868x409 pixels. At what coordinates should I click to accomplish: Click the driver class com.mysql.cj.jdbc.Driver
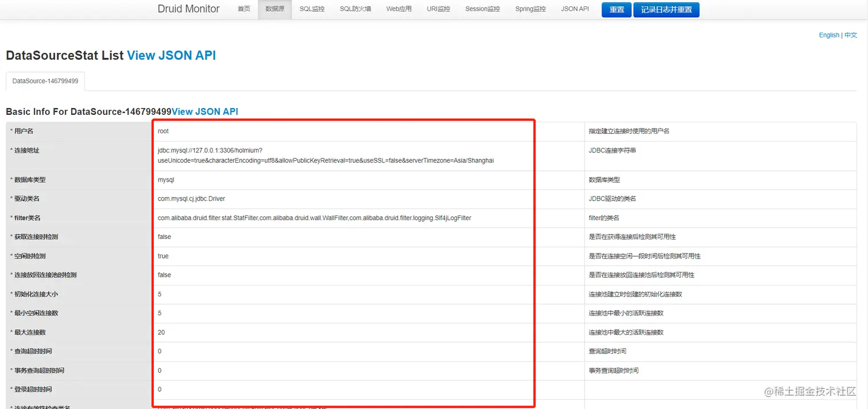(x=191, y=199)
